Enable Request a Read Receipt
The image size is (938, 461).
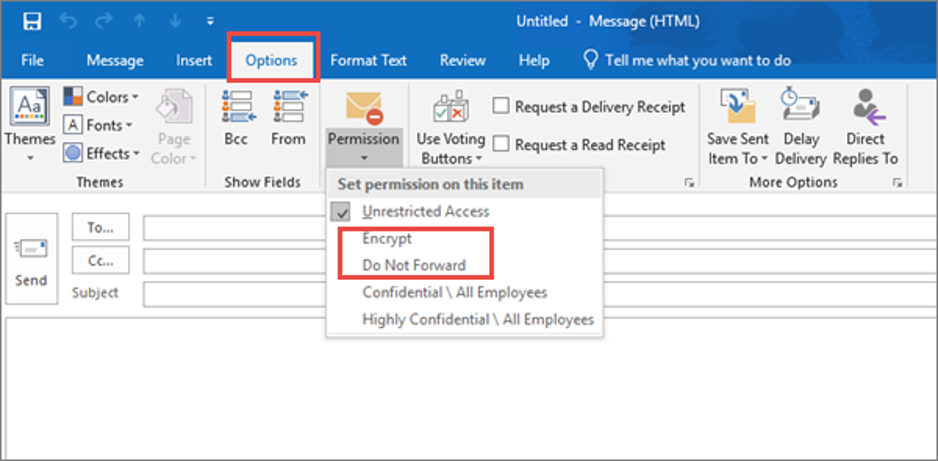pos(501,144)
